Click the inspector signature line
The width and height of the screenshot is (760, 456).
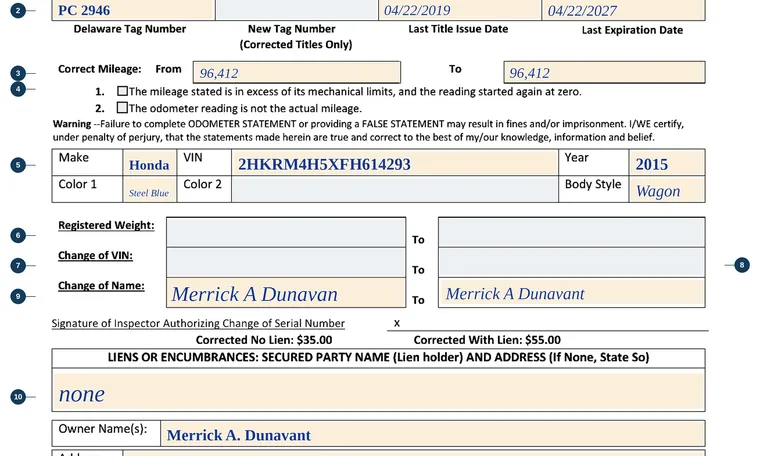pyautogui.click(x=548, y=324)
